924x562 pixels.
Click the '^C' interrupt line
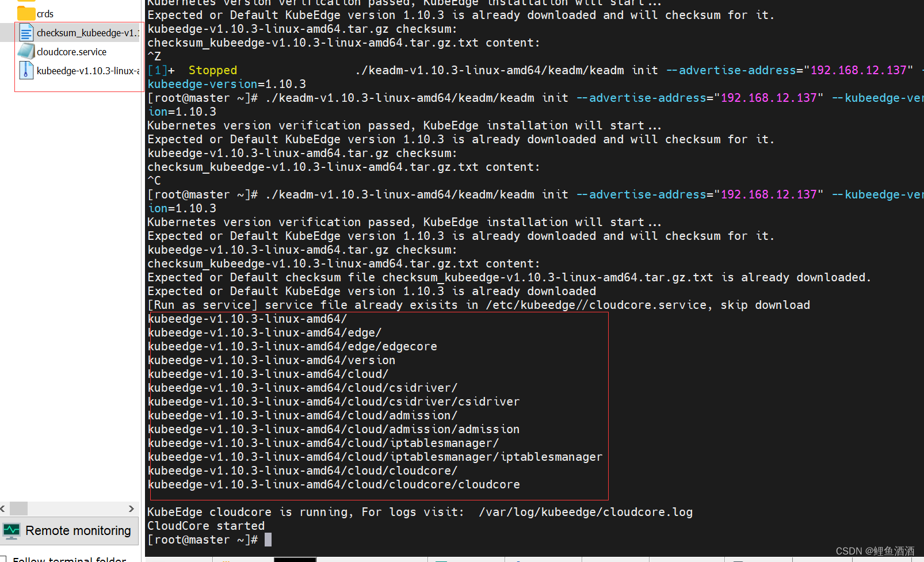(x=154, y=181)
